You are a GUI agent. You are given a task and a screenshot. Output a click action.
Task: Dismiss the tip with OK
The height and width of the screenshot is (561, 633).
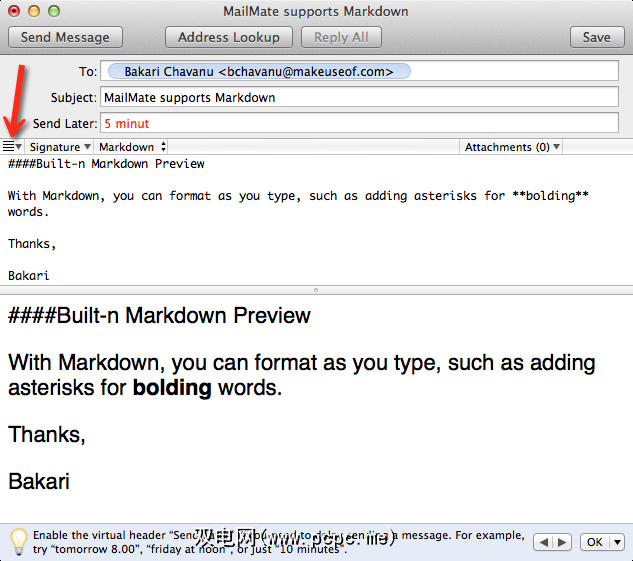click(x=595, y=542)
